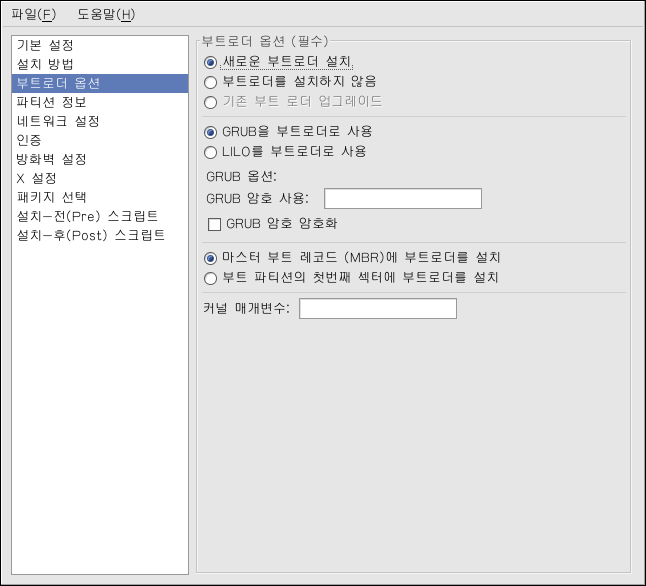Image resolution: width=646 pixels, height=586 pixels.
Task: Select 설치-후(Post) 스크립트 item
Action: coord(90,235)
